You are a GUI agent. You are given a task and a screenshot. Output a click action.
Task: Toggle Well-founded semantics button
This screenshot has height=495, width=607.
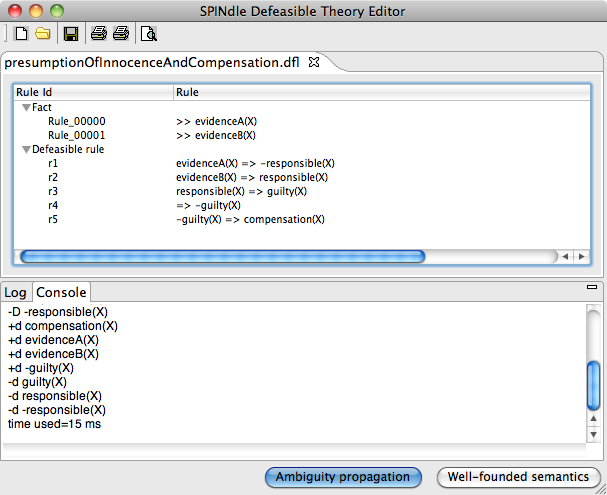[x=518, y=477]
